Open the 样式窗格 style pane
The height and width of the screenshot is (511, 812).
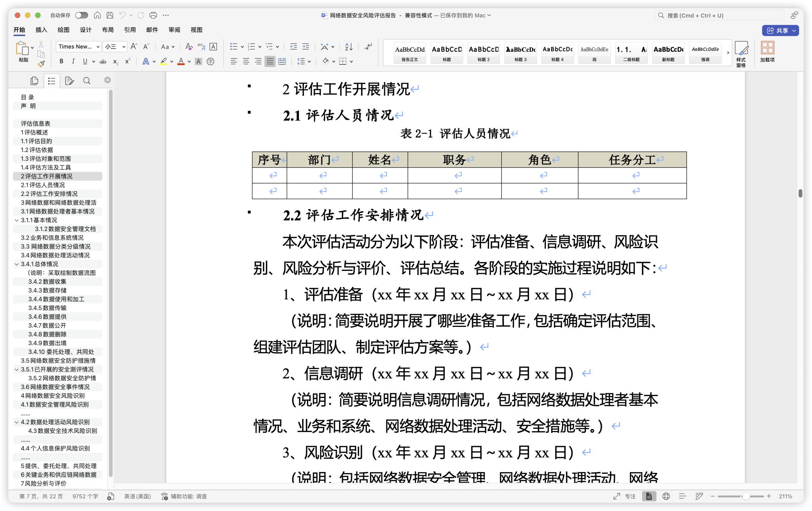point(742,53)
